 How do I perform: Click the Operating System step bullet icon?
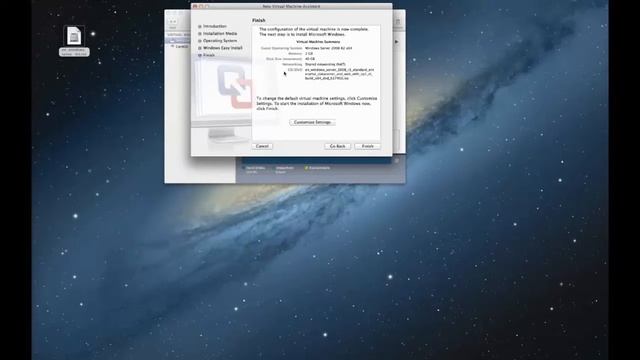[x=200, y=41]
